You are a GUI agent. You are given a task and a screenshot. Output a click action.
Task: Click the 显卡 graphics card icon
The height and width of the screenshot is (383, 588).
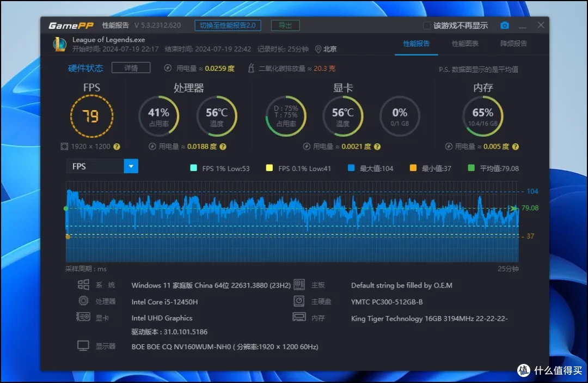tap(83, 317)
